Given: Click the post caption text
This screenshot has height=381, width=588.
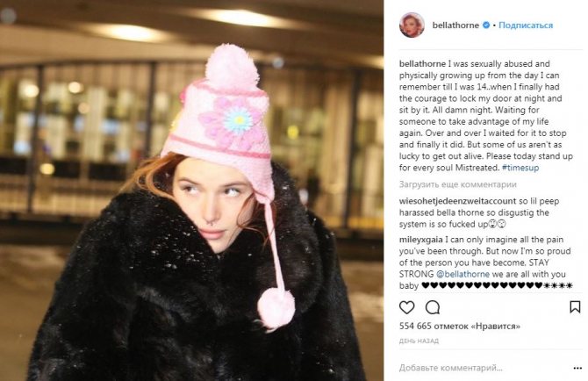Looking at the screenshot, I should tap(486, 116).
